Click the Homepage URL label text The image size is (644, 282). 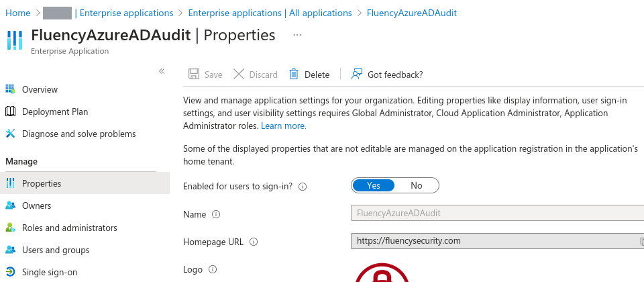coord(213,242)
